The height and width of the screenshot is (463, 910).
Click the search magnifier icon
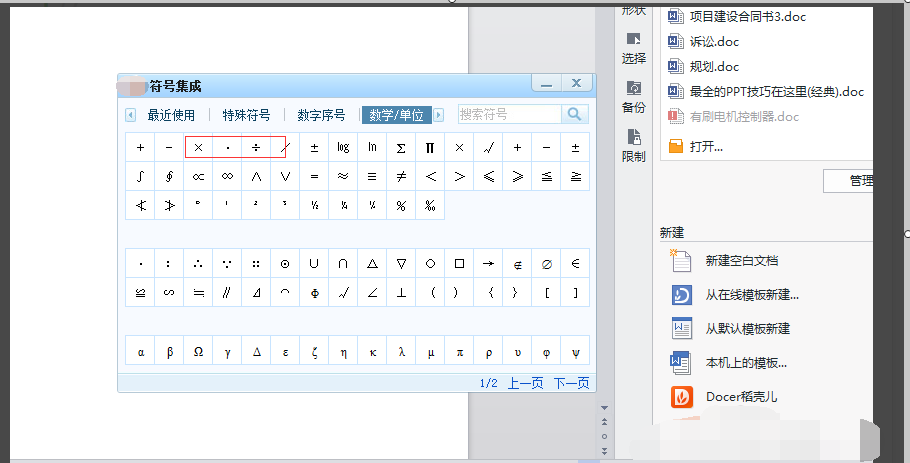575,114
